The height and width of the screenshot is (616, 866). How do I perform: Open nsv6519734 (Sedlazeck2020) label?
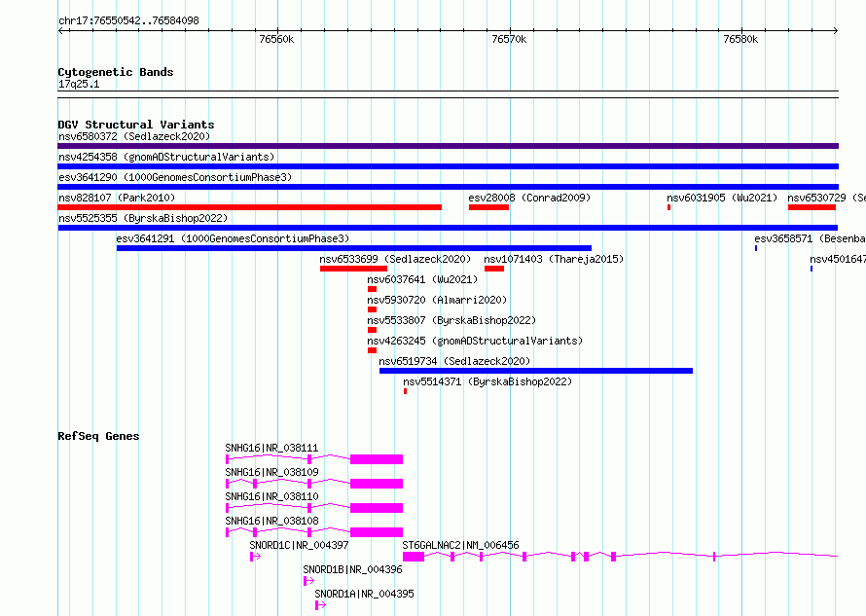tap(454, 361)
